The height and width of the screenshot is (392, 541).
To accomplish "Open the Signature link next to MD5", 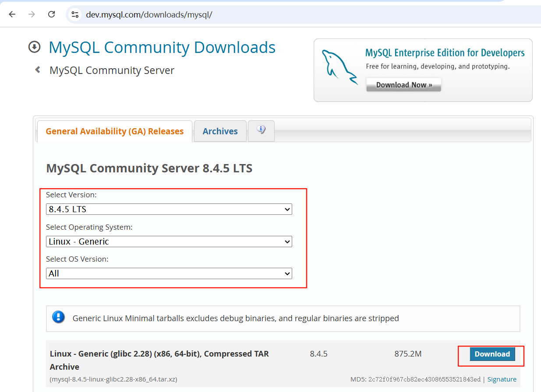I will pyautogui.click(x=502, y=379).
